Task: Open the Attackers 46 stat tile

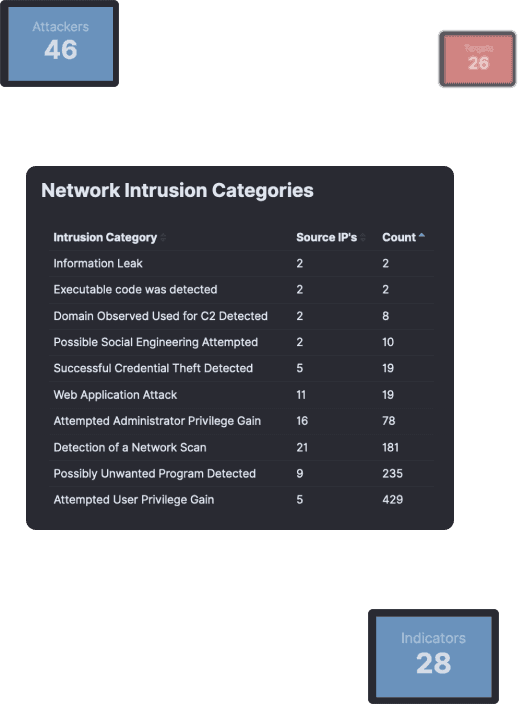Action: [x=60, y=44]
